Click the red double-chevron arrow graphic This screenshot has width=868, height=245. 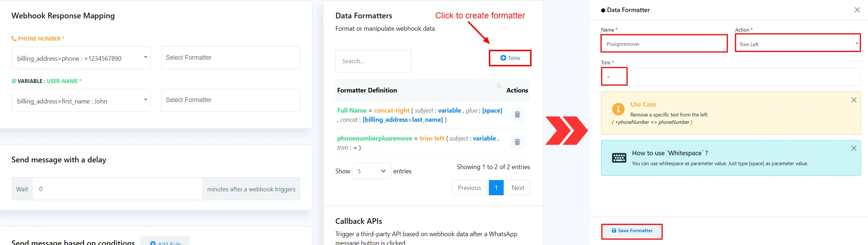point(566,130)
